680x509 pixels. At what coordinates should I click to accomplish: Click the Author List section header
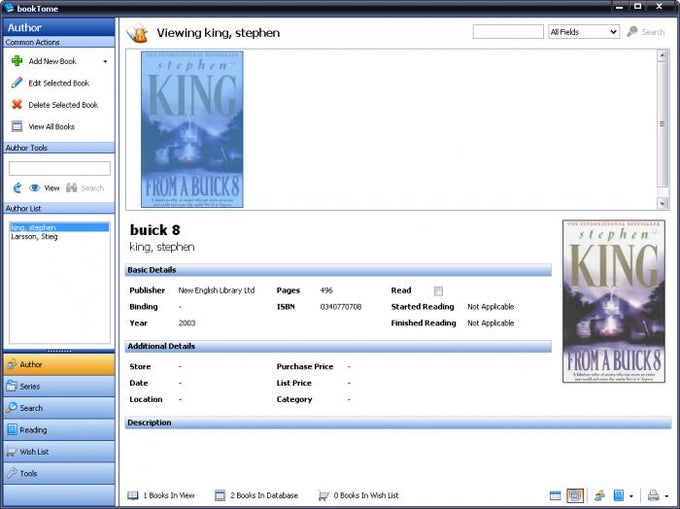point(59,208)
